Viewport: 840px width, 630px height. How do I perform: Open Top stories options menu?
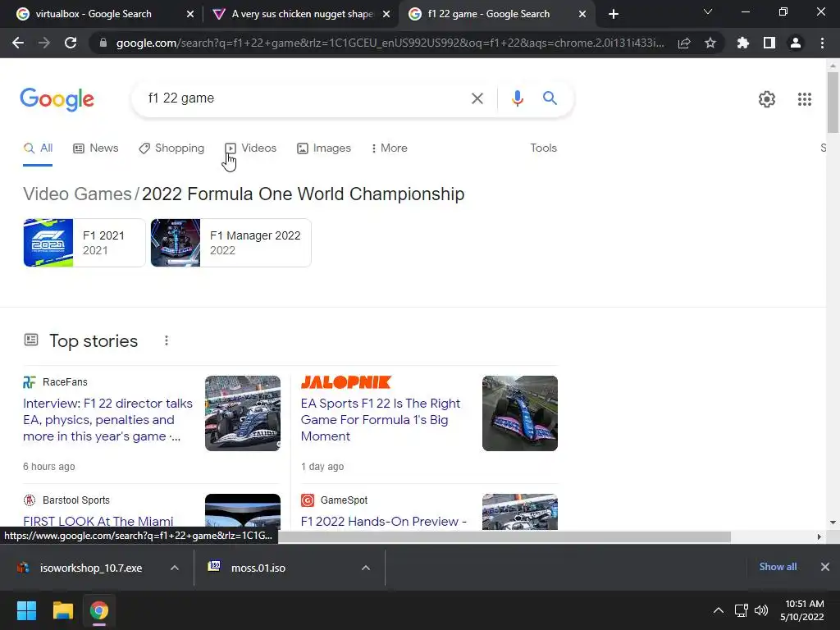pos(167,340)
